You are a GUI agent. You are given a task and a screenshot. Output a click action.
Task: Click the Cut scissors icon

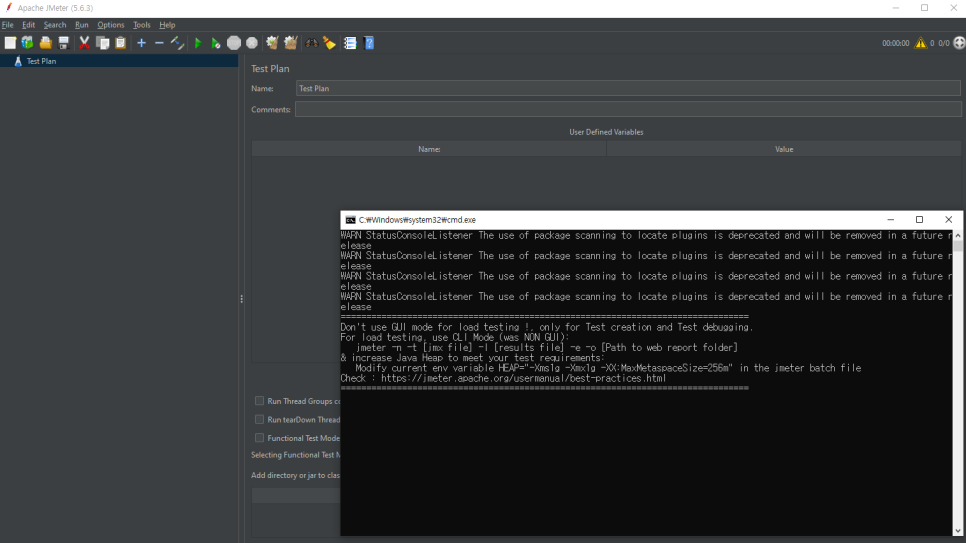(84, 43)
